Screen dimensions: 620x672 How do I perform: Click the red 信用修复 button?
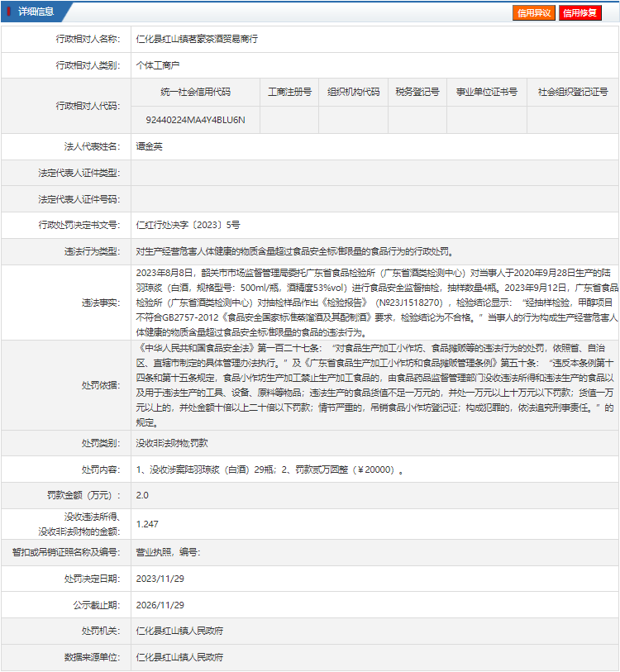pyautogui.click(x=580, y=13)
